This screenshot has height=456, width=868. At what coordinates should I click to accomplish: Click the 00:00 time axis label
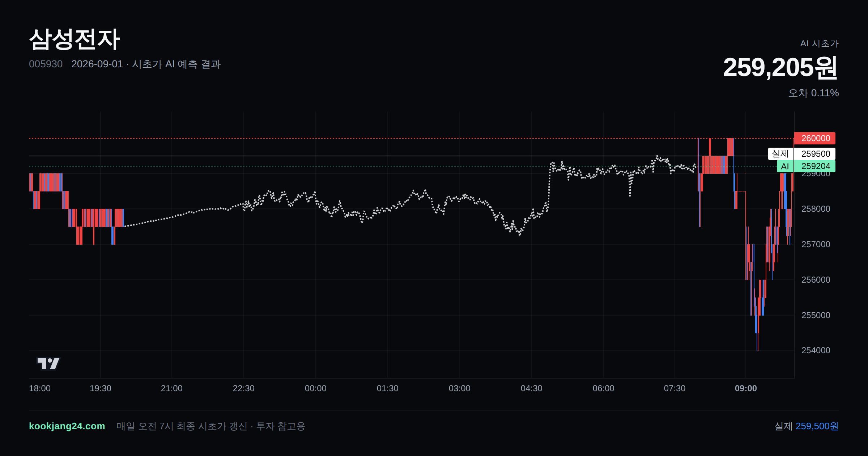[x=315, y=388]
